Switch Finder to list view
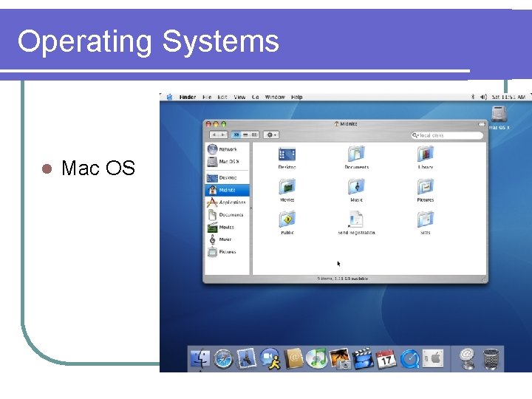 coord(245,134)
